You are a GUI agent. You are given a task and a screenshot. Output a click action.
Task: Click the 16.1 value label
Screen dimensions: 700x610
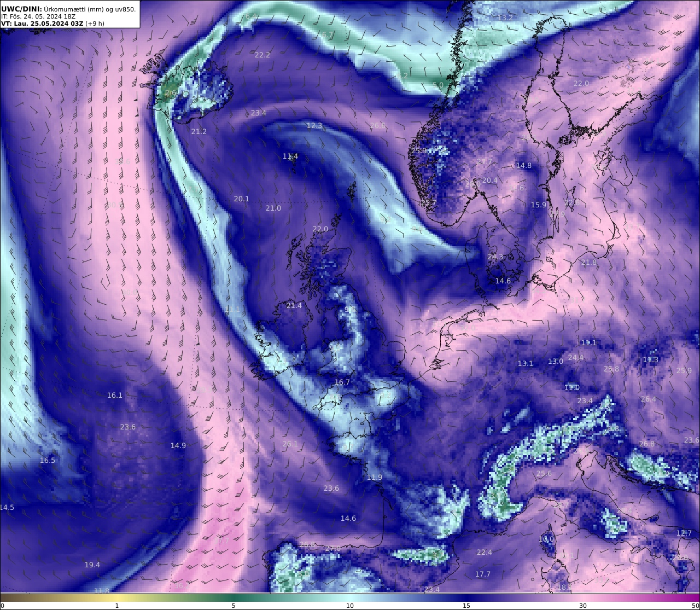[115, 396]
